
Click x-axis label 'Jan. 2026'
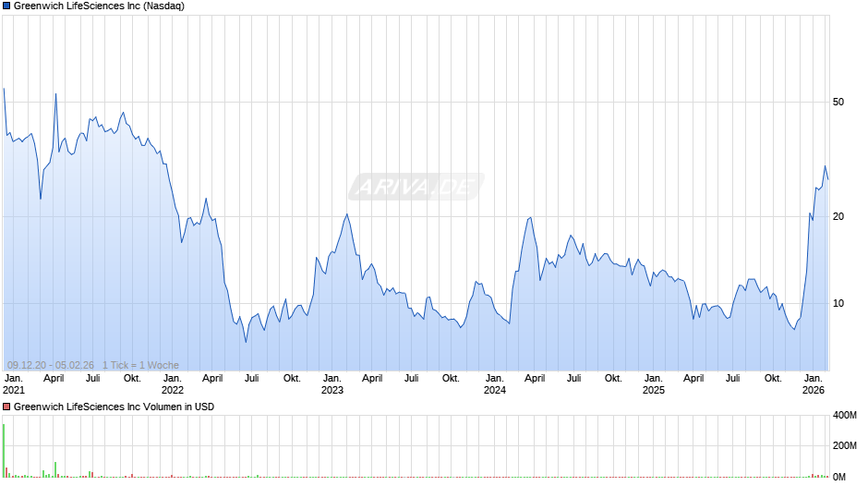pos(814,384)
